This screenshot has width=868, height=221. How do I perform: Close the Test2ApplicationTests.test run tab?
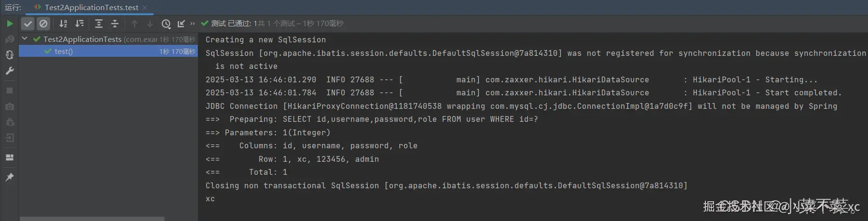pyautogui.click(x=145, y=8)
